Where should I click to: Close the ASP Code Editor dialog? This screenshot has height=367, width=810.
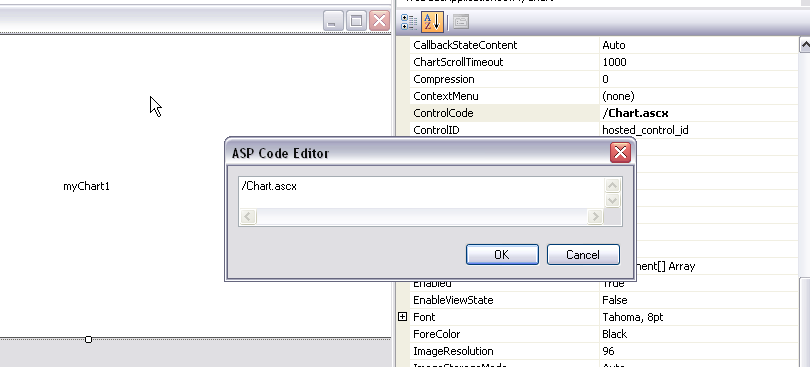point(620,152)
